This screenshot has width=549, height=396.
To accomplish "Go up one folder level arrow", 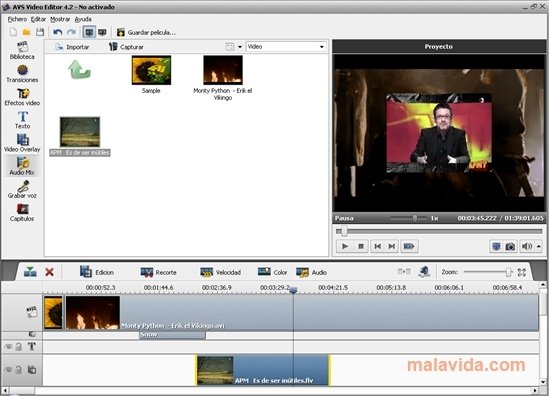I will [79, 69].
